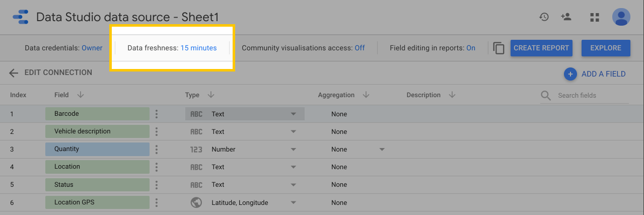
Task: Expand Type dropdown for Location GPS
Action: [x=293, y=203]
